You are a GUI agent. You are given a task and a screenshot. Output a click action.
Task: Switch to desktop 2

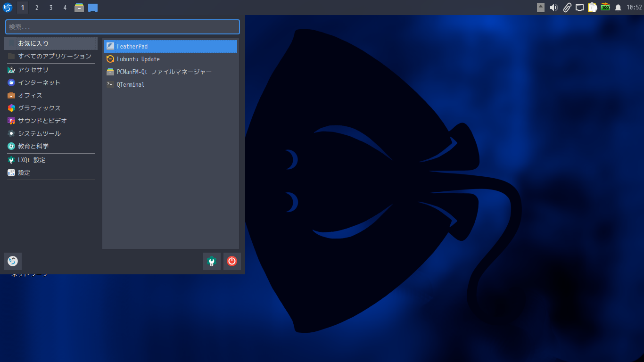(37, 8)
